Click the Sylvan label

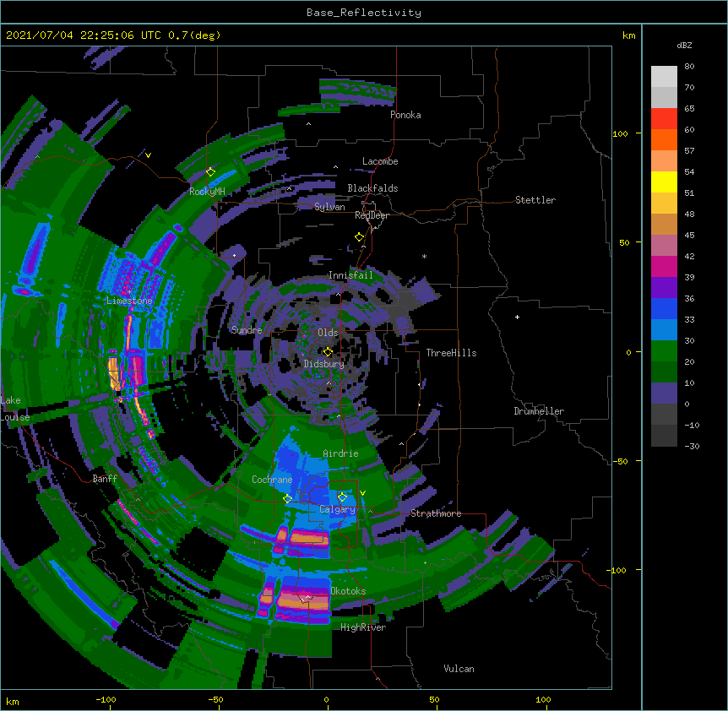tap(329, 207)
